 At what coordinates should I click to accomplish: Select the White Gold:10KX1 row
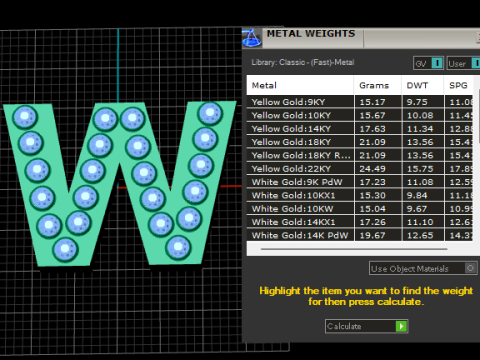tap(360, 195)
